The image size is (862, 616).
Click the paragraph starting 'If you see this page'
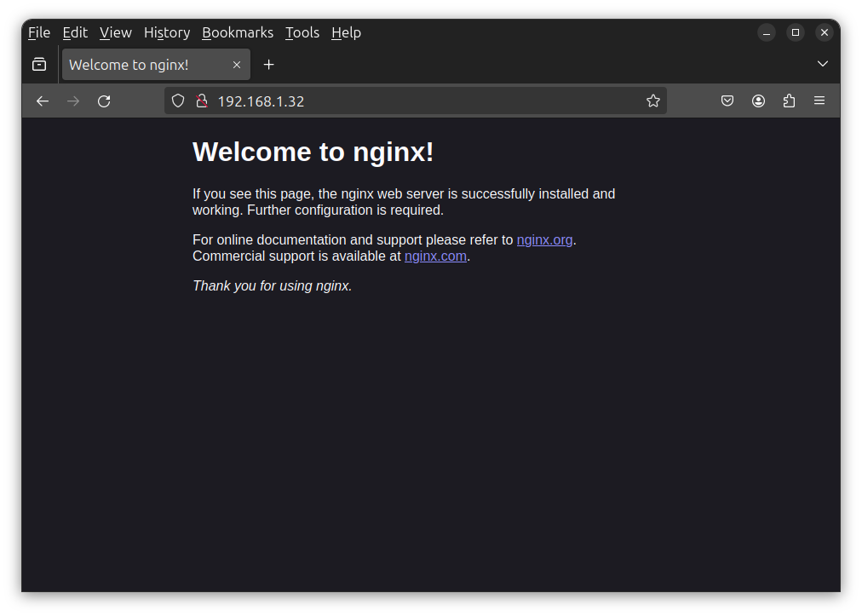click(x=404, y=202)
